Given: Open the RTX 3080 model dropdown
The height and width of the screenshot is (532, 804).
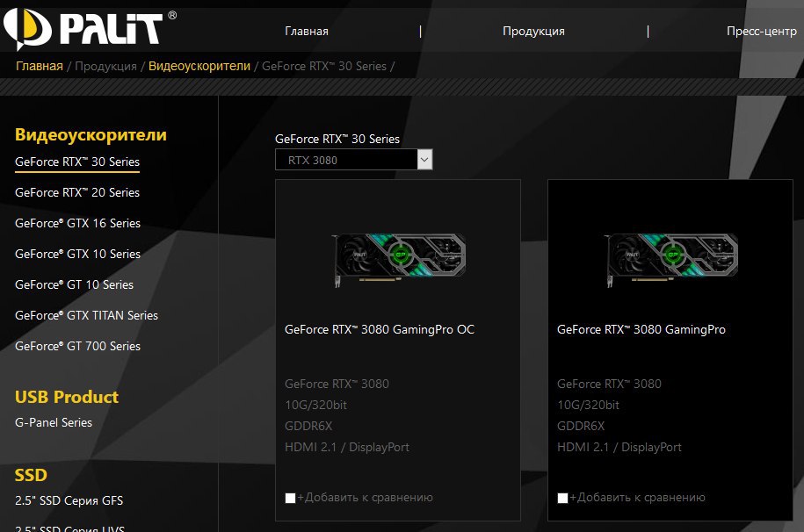Looking at the screenshot, I should pyautogui.click(x=354, y=160).
